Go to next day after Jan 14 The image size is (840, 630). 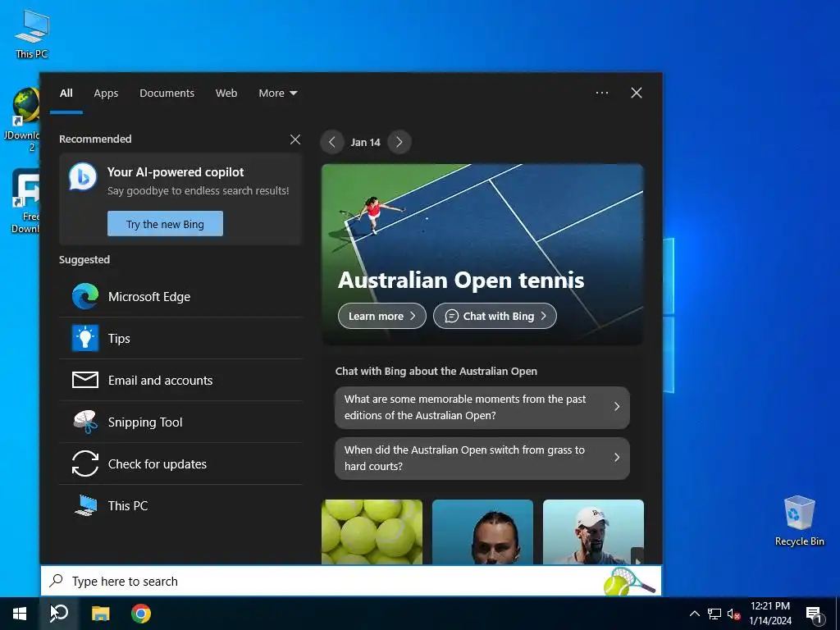pyautogui.click(x=399, y=142)
